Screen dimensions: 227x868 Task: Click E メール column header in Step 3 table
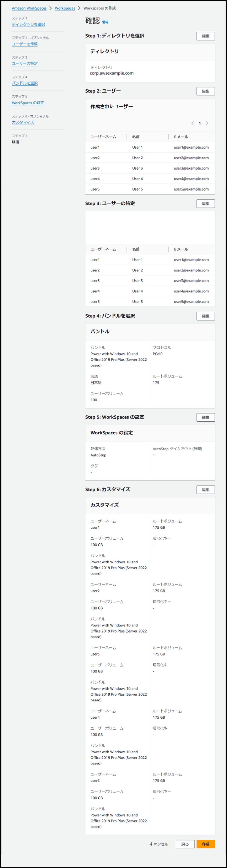[181, 249]
